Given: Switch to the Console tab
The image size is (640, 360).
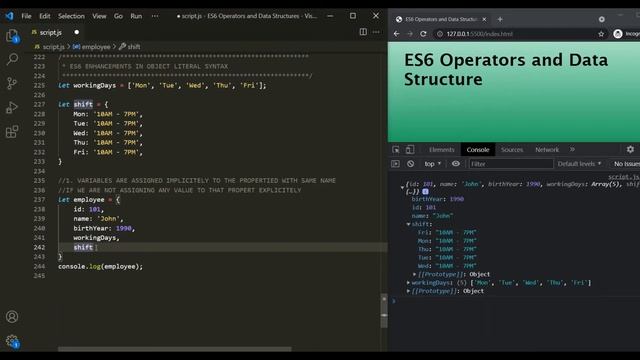Looking at the screenshot, I should (x=478, y=150).
